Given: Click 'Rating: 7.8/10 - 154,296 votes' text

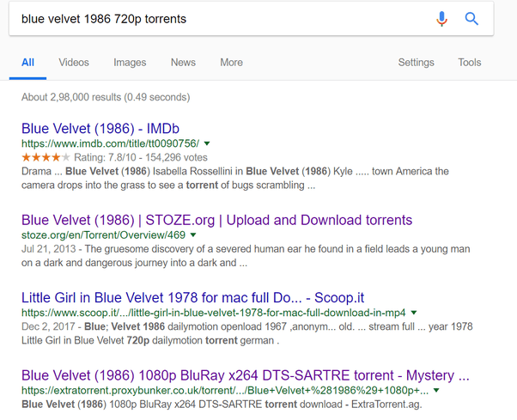Looking at the screenshot, I should [x=141, y=157].
